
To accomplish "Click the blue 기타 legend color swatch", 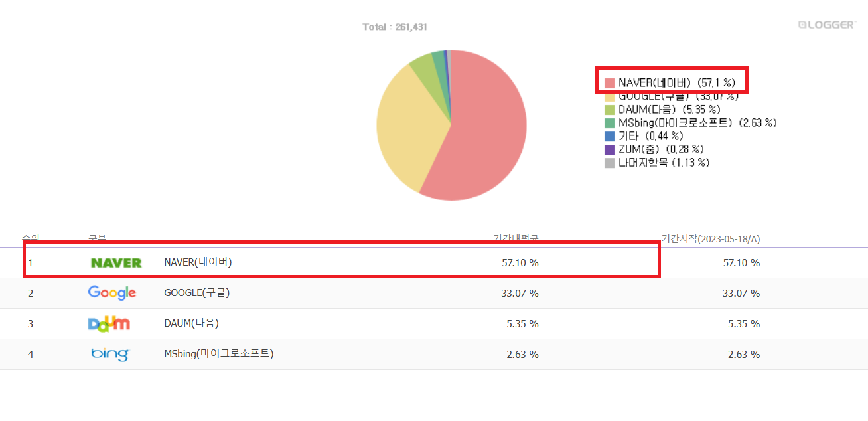I will (x=609, y=136).
